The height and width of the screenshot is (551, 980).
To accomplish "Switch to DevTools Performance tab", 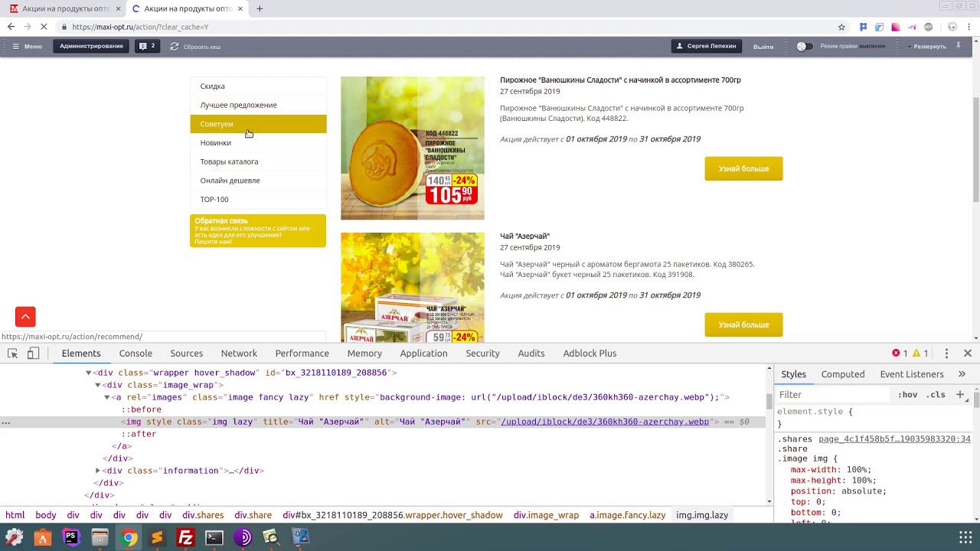I will pyautogui.click(x=302, y=353).
